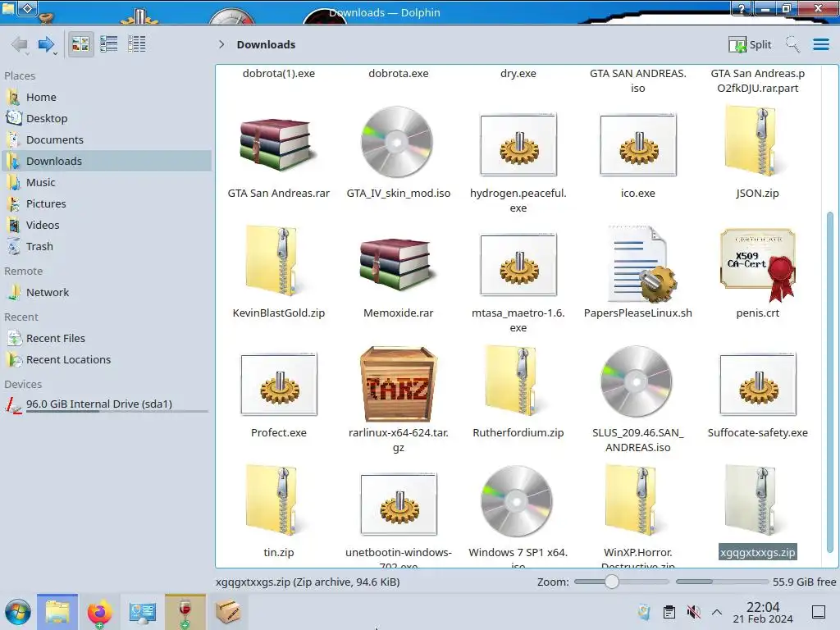
Task: Click dobrota.exe file name
Action: 398,73
